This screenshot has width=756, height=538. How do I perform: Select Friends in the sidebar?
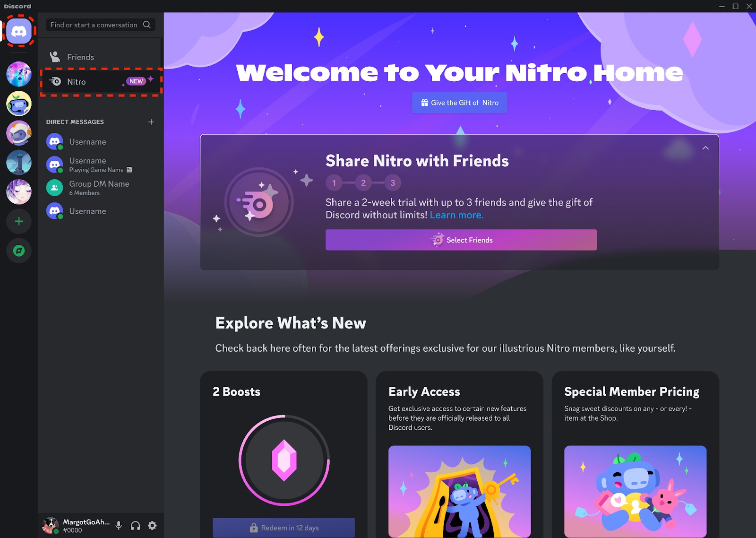[81, 57]
